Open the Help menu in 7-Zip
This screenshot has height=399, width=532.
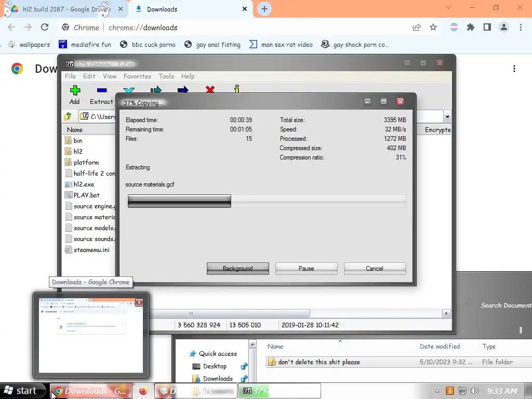pyautogui.click(x=188, y=76)
